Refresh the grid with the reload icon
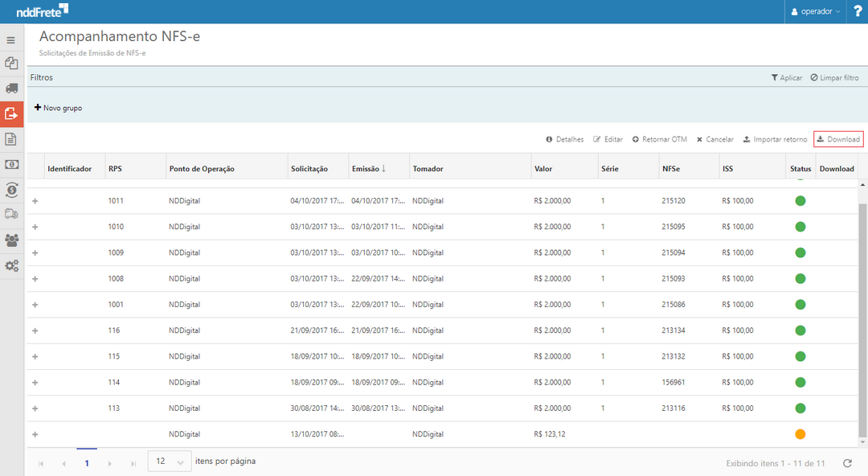The height and width of the screenshot is (476, 868). point(847,463)
